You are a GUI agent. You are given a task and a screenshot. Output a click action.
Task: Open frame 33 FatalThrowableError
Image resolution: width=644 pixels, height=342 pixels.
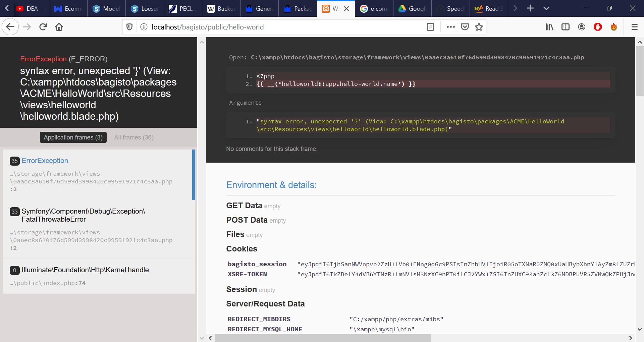tap(99, 229)
